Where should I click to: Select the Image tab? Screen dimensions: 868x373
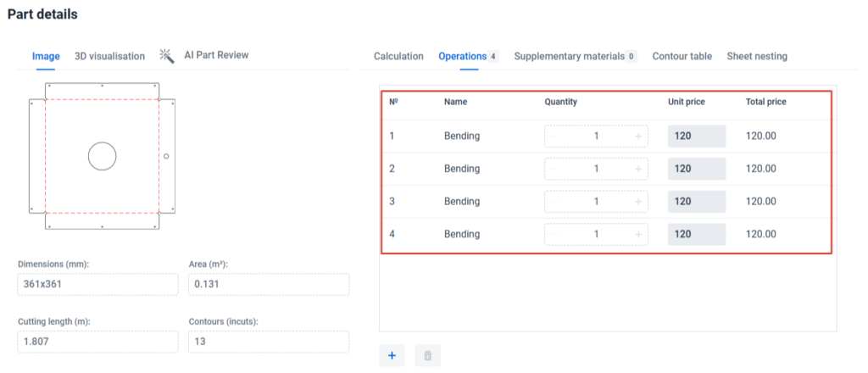point(46,57)
